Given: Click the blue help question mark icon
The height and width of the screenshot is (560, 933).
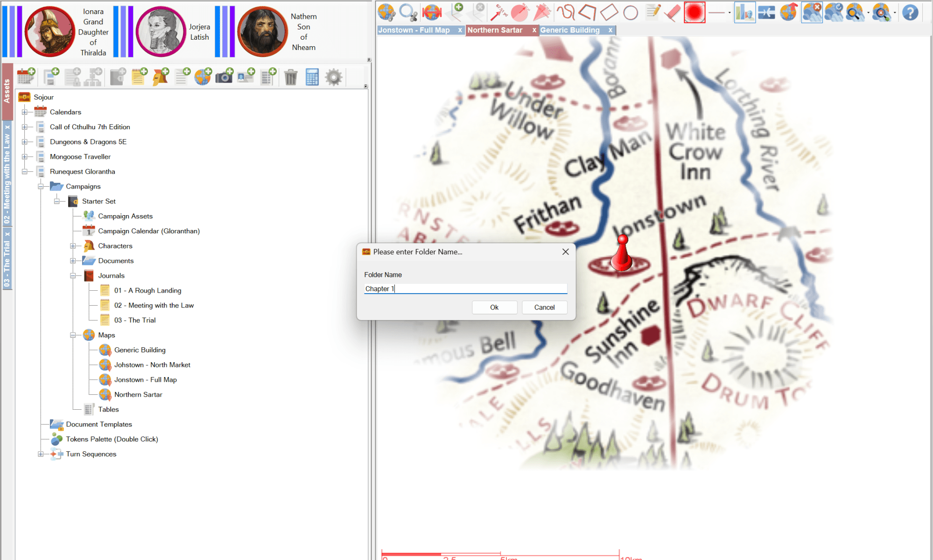Looking at the screenshot, I should [x=910, y=13].
